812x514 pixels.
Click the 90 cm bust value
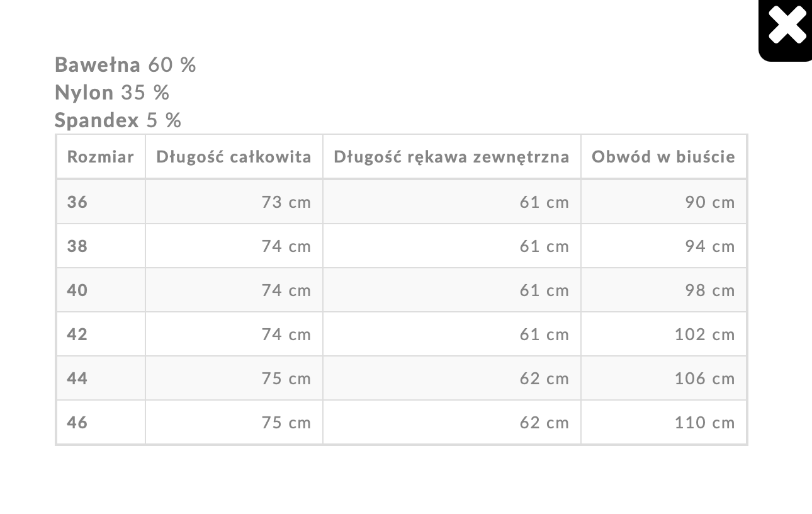pos(710,202)
